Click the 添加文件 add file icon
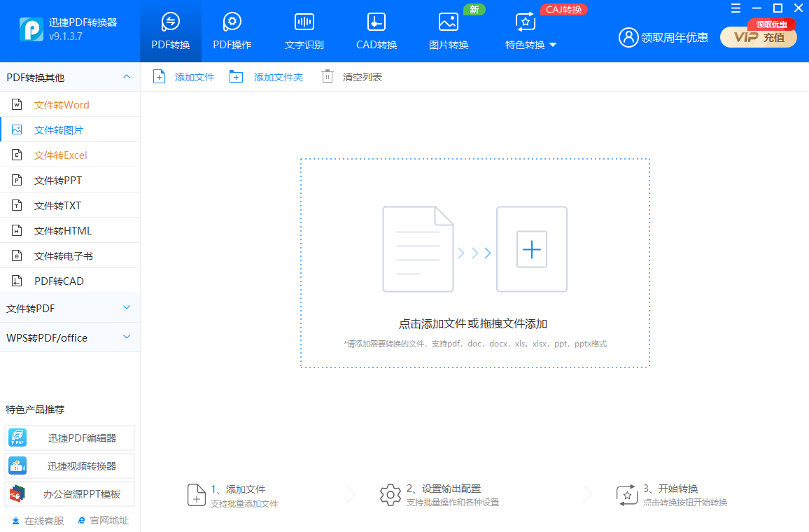Image resolution: width=809 pixels, height=532 pixels. [x=160, y=76]
